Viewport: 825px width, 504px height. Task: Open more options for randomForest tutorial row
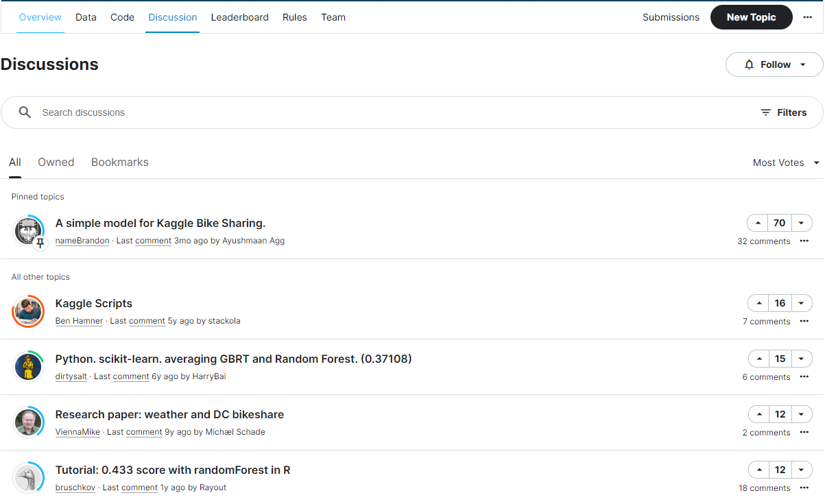click(x=804, y=488)
